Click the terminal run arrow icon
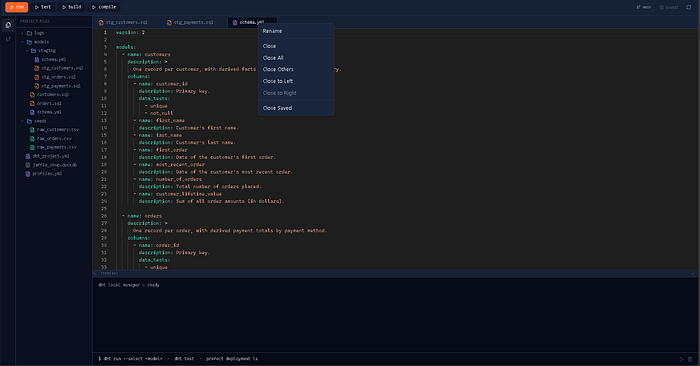This screenshot has width=700, height=366. (x=682, y=359)
